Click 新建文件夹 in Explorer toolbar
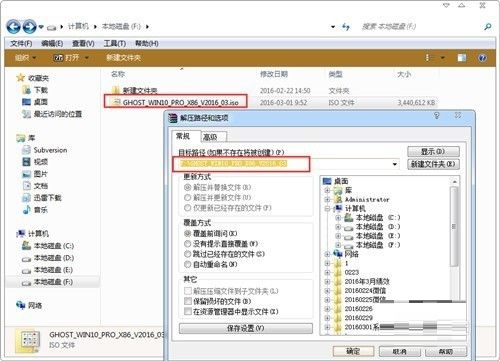 click(x=123, y=58)
